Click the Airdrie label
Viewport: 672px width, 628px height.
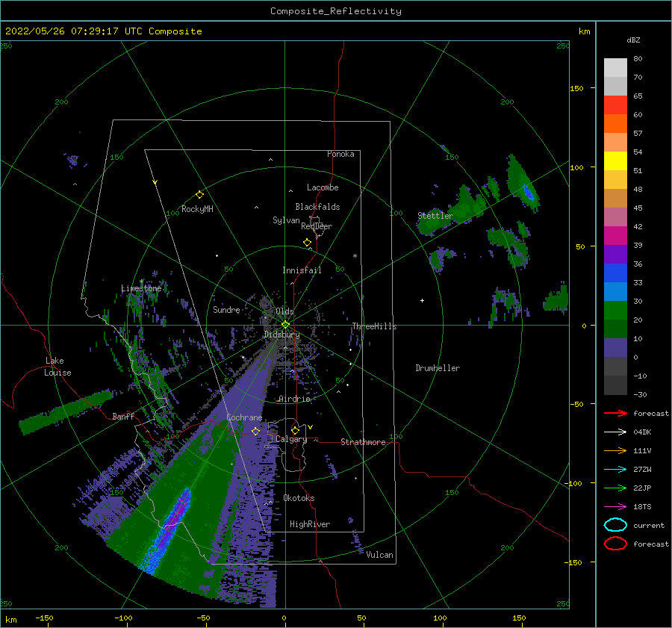(294, 399)
